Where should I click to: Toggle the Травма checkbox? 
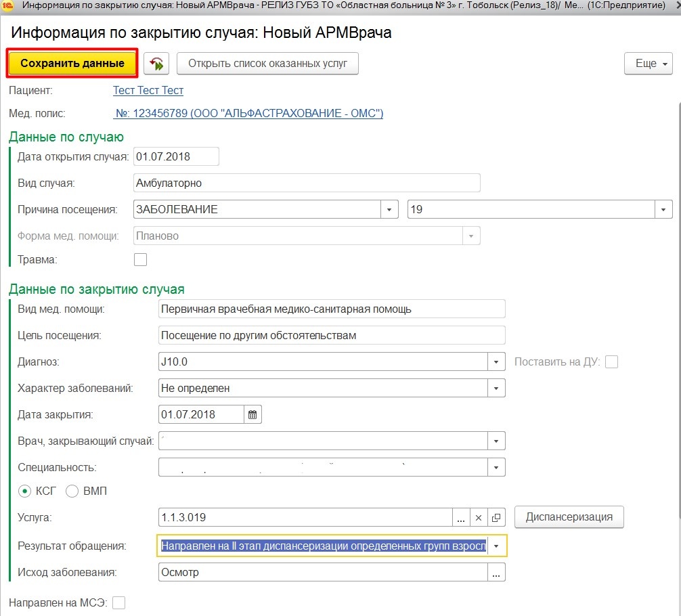pos(141,259)
